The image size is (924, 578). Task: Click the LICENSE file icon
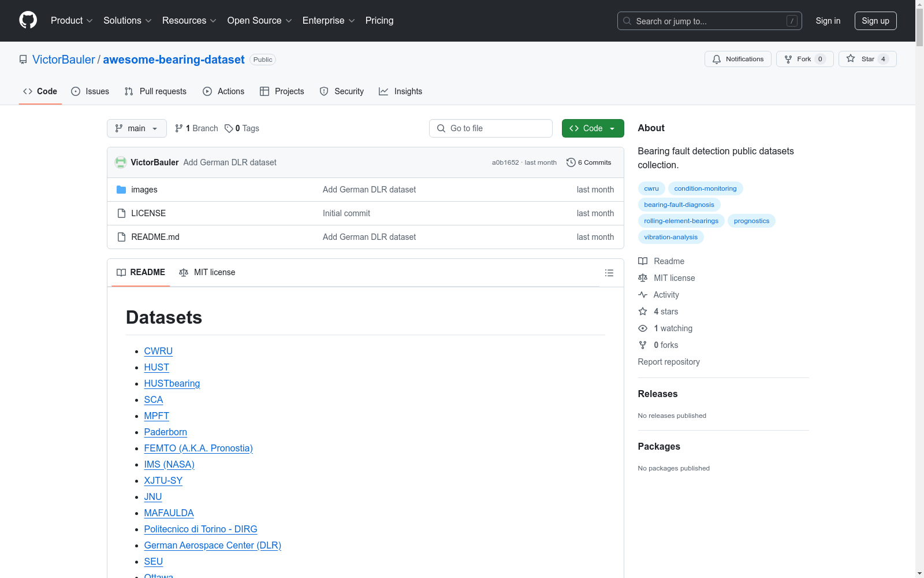[121, 213]
